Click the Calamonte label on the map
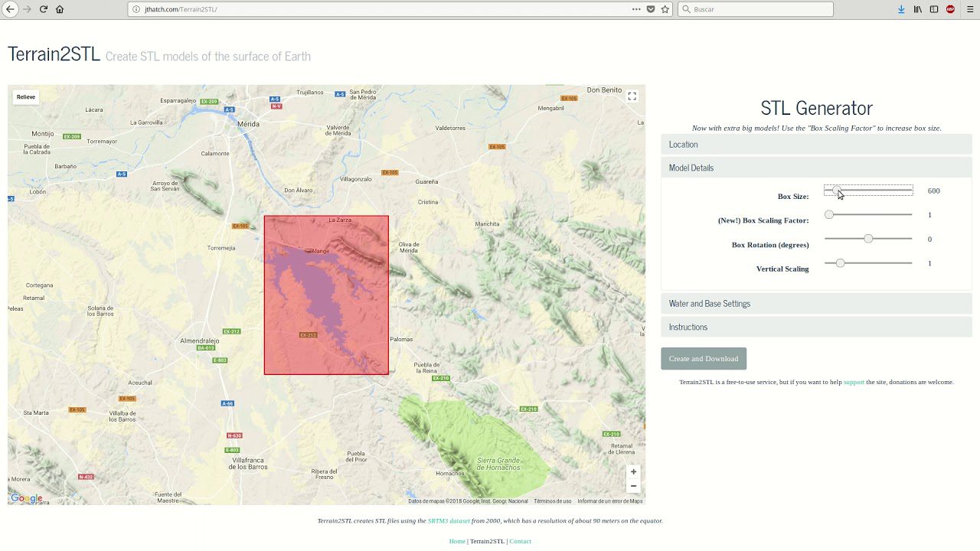980x551 pixels. tap(215, 153)
